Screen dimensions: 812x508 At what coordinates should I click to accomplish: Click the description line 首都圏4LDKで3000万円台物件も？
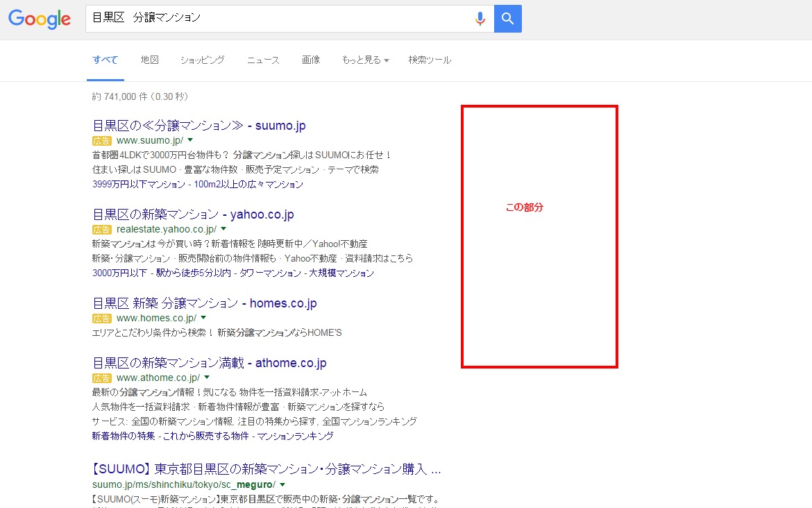pos(242,155)
